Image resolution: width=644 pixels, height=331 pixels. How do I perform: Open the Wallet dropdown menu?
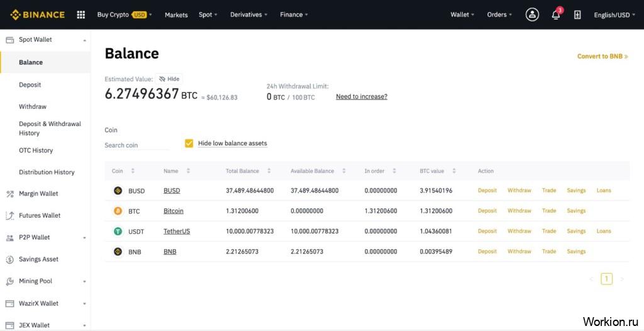pos(462,15)
